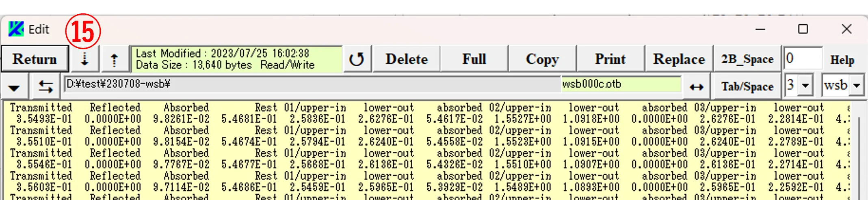Click the Tab/Space button
The height and width of the screenshot is (200, 868).
point(747,86)
